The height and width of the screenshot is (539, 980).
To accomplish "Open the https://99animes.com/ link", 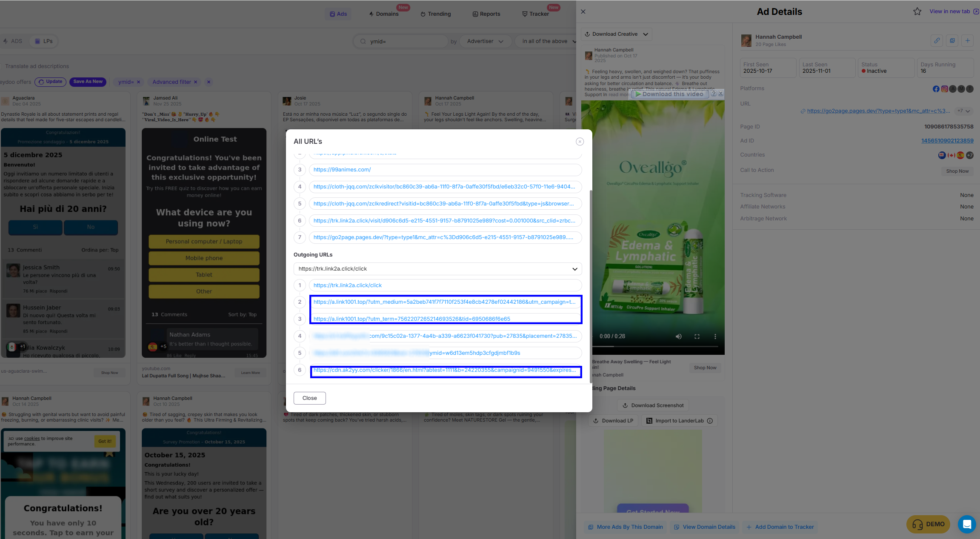I will tap(445, 170).
